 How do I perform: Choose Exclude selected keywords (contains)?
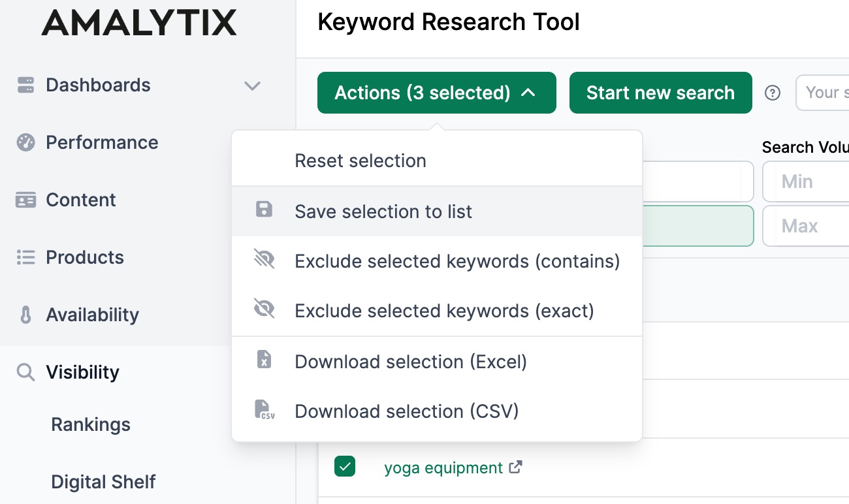point(457,261)
